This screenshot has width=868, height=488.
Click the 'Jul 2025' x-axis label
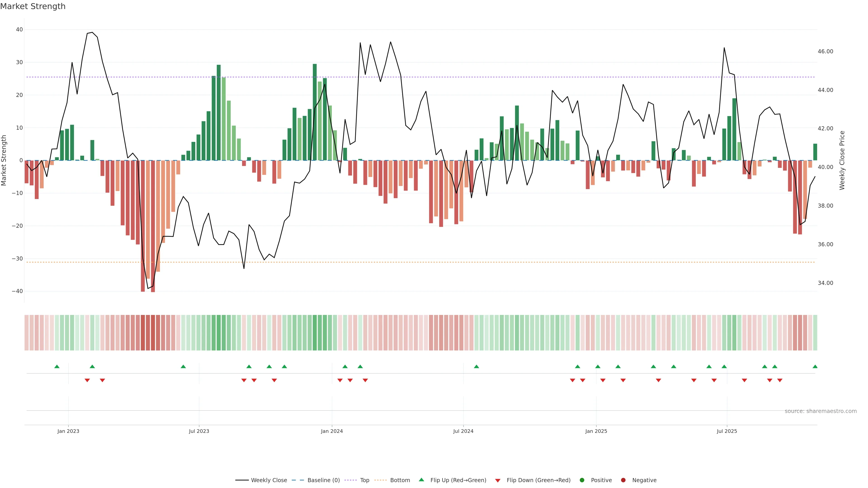[727, 431]
